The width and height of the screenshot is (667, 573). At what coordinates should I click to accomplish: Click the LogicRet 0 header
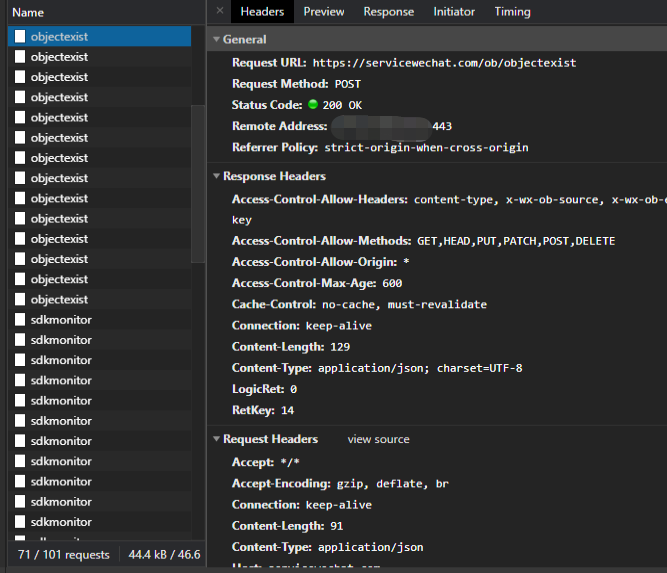pyautogui.click(x=264, y=389)
